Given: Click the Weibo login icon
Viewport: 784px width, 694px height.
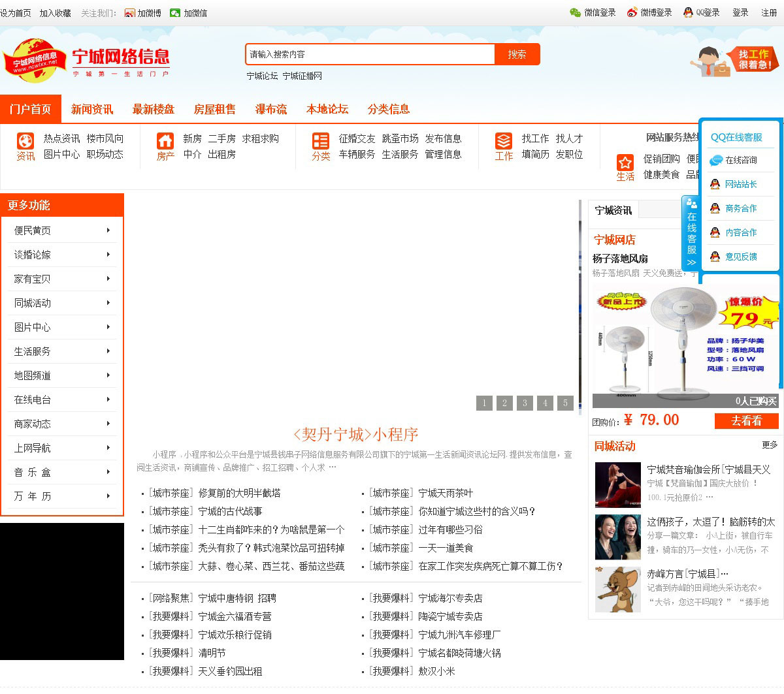Looking at the screenshot, I should pos(632,12).
